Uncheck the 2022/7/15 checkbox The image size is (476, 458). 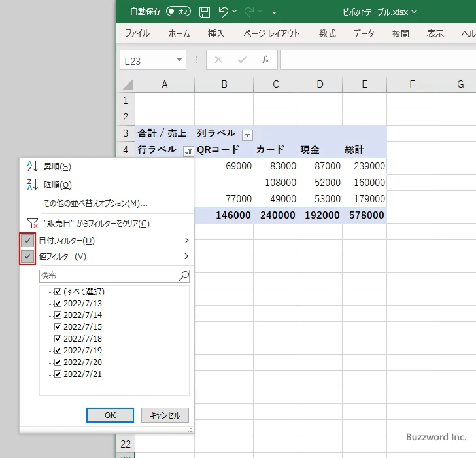[x=58, y=326]
